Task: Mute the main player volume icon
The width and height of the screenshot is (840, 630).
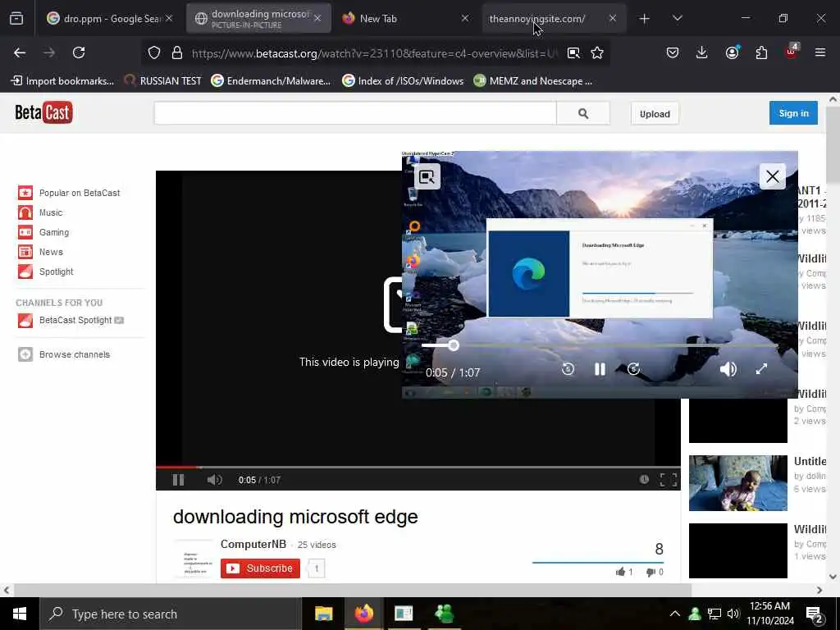Action: (214, 480)
